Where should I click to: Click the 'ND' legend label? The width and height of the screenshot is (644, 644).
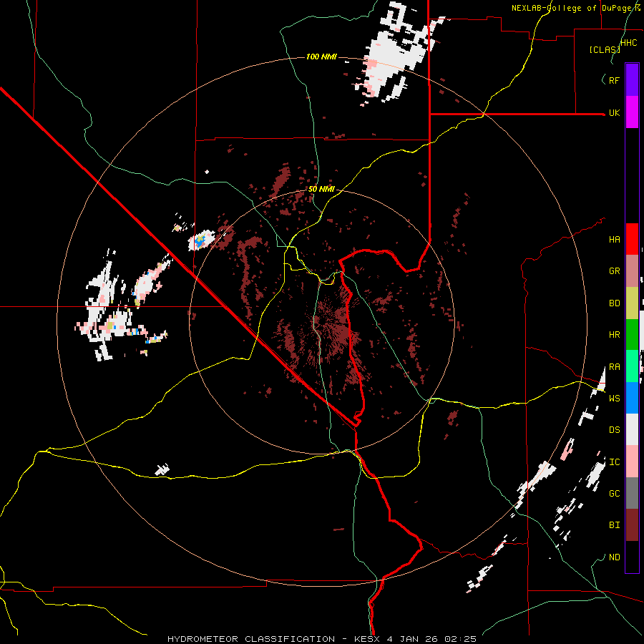coord(614,557)
